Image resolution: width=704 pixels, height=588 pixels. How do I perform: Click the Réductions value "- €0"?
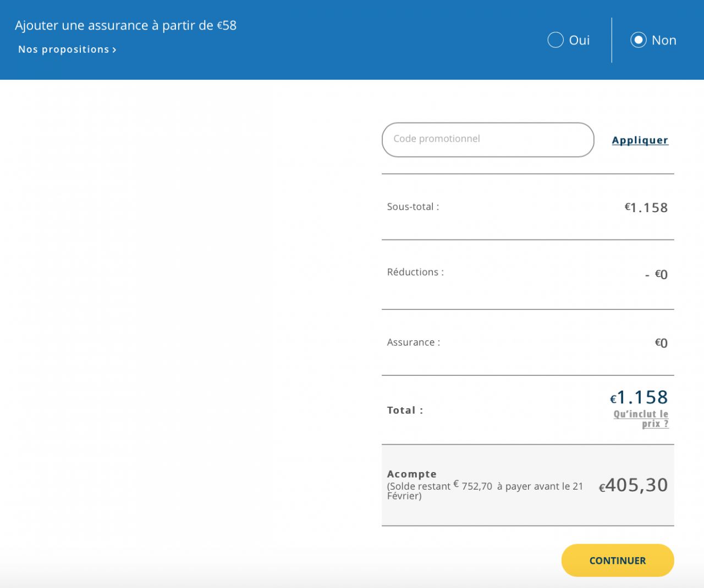tap(656, 274)
